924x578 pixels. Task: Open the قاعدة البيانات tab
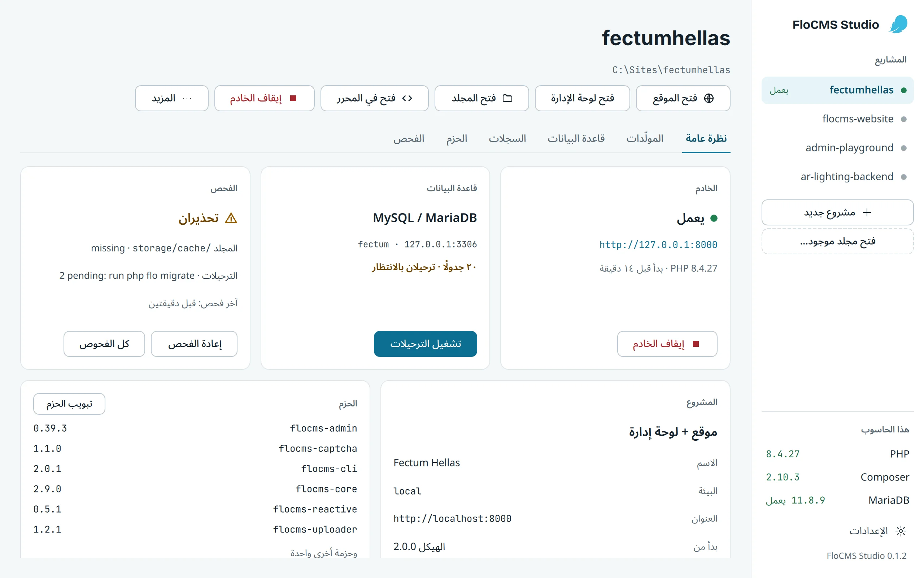tap(576, 138)
